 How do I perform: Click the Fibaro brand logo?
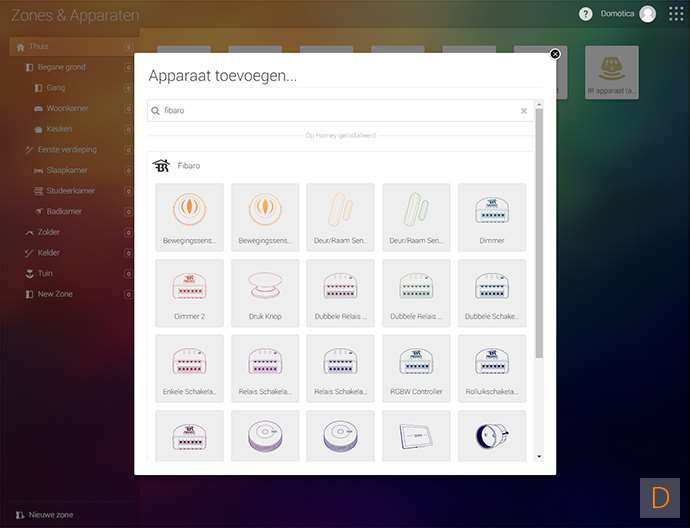161,166
